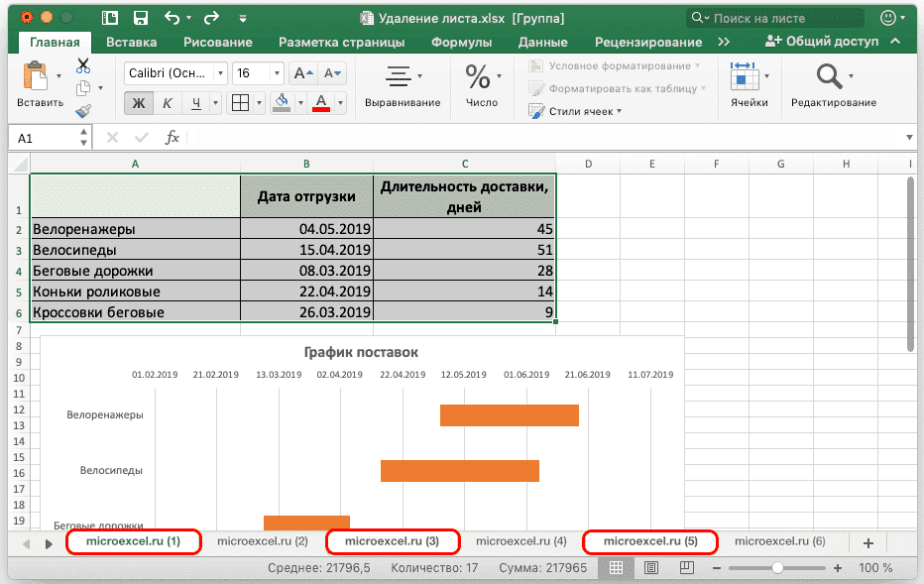Collapse the ribbon with the chevron arrow
This screenshot has height=584, width=924.
pos(897,42)
